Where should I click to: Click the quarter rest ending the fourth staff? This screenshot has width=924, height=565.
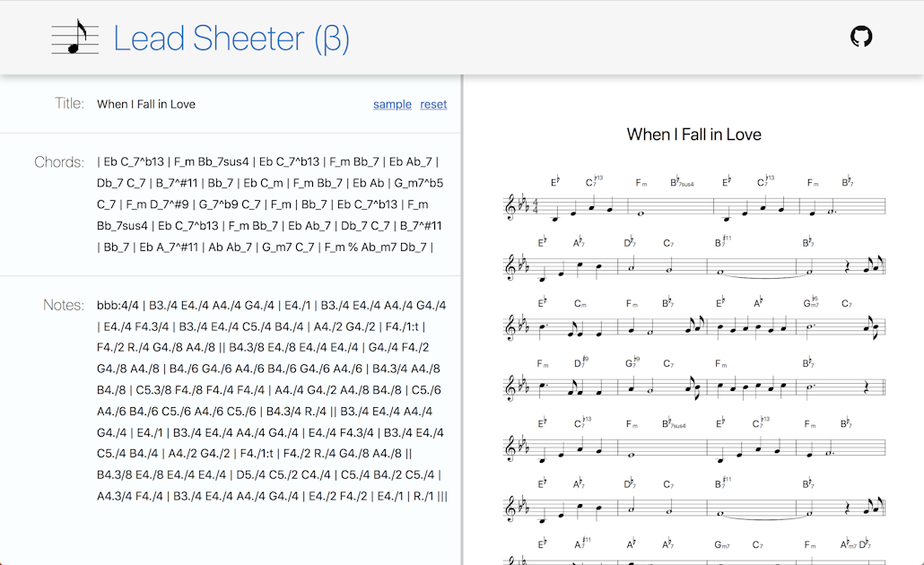click(x=866, y=387)
